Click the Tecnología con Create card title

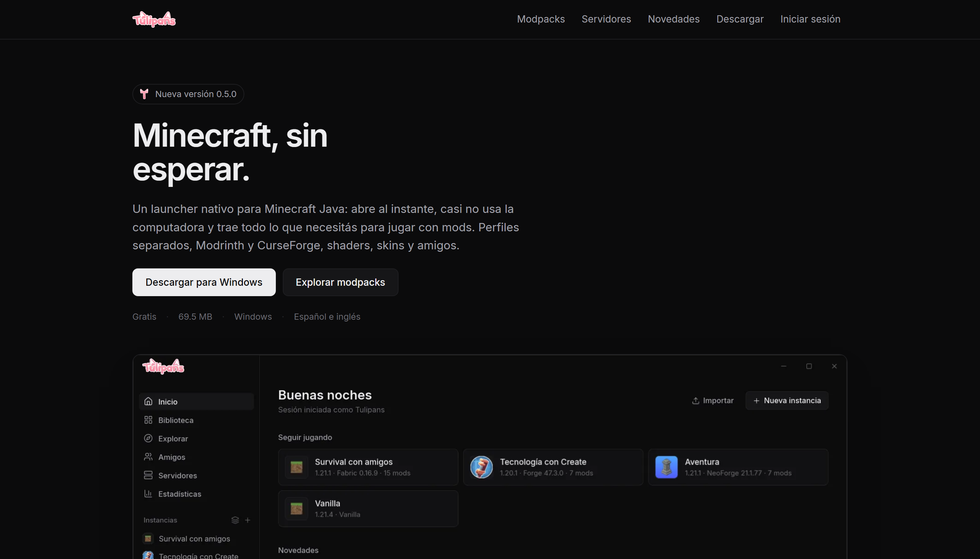[x=543, y=462]
